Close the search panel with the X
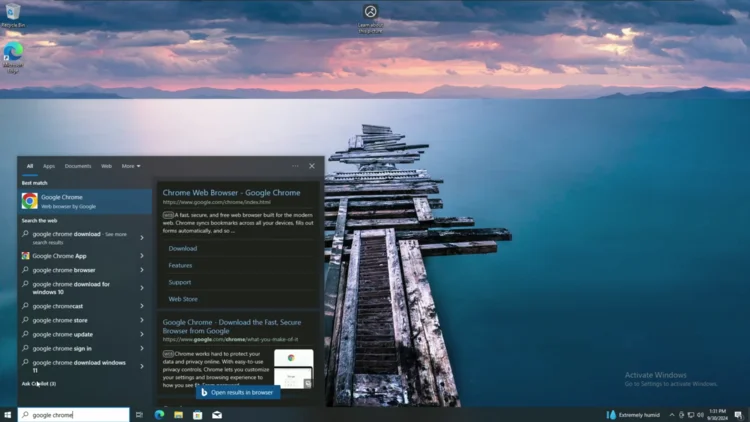 pos(312,166)
